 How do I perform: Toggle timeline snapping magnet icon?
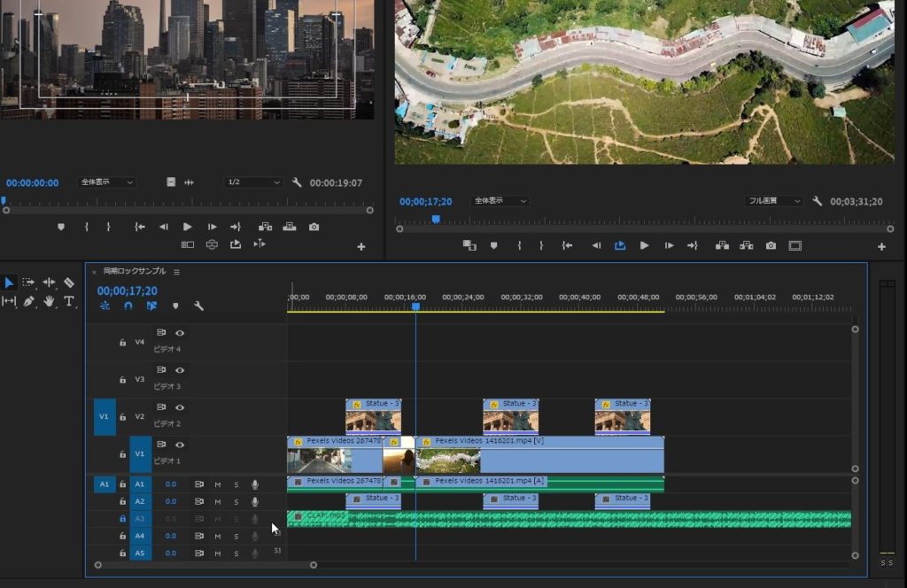128,306
